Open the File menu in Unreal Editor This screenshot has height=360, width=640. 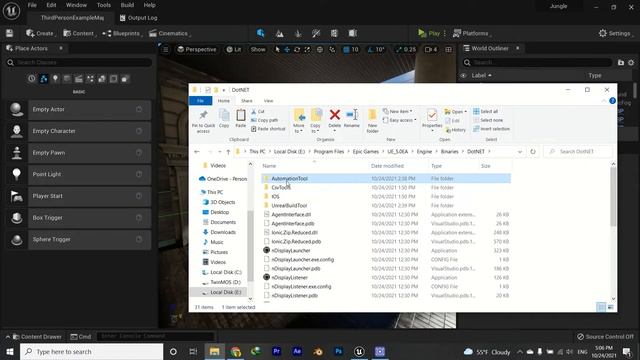(x=32, y=5)
